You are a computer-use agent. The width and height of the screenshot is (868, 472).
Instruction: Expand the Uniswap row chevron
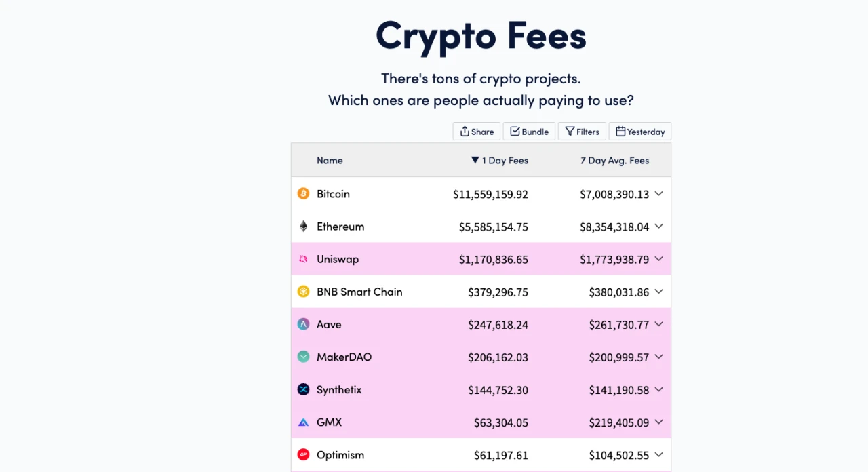658,259
